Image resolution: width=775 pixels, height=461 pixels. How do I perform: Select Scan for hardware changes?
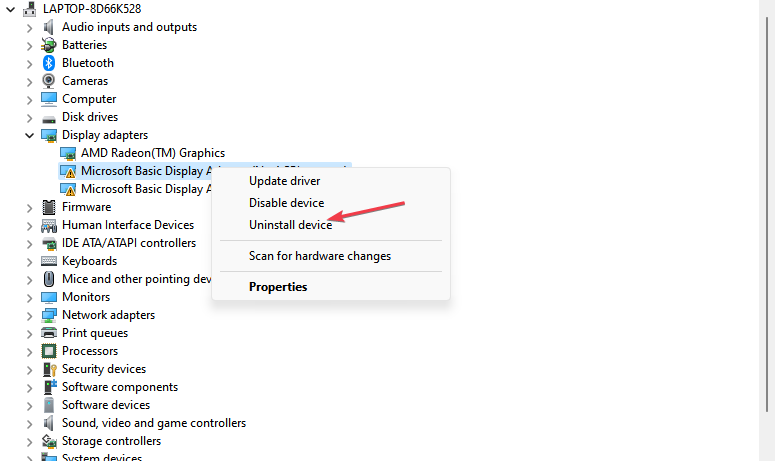click(x=331, y=256)
